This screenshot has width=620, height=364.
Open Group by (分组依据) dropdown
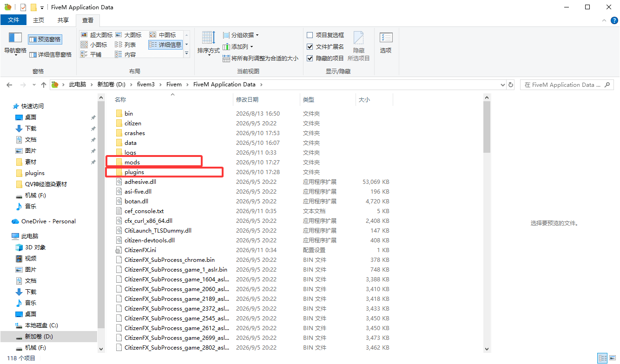pyautogui.click(x=241, y=35)
